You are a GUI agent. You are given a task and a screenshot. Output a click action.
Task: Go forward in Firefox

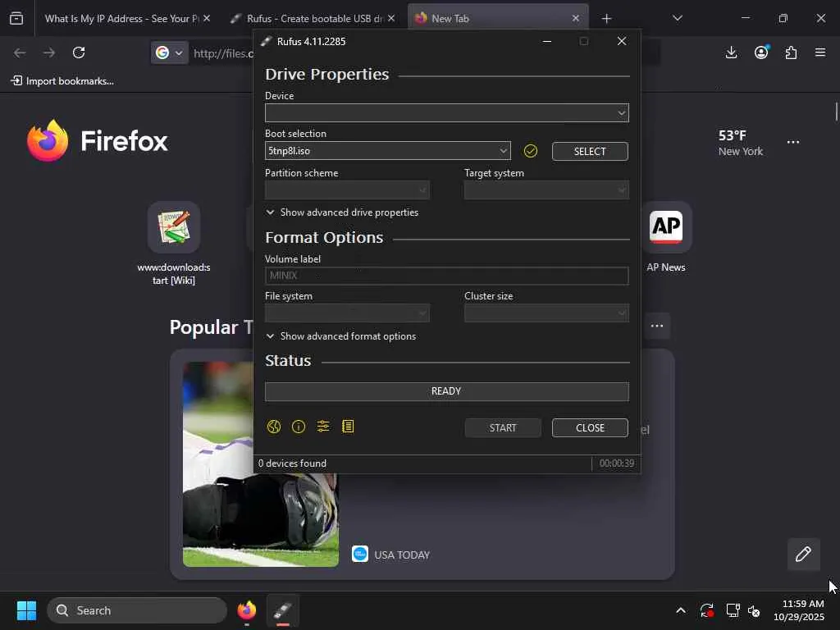[x=49, y=52]
